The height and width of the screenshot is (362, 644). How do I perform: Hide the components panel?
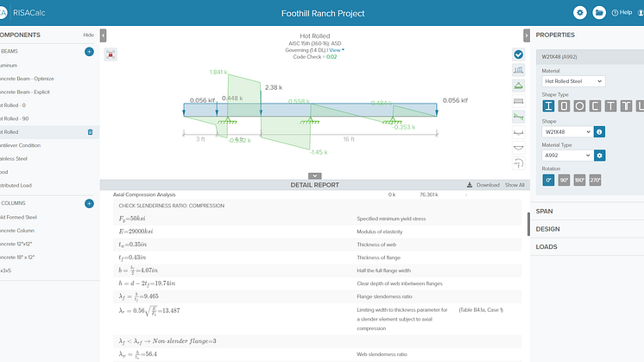point(88,35)
